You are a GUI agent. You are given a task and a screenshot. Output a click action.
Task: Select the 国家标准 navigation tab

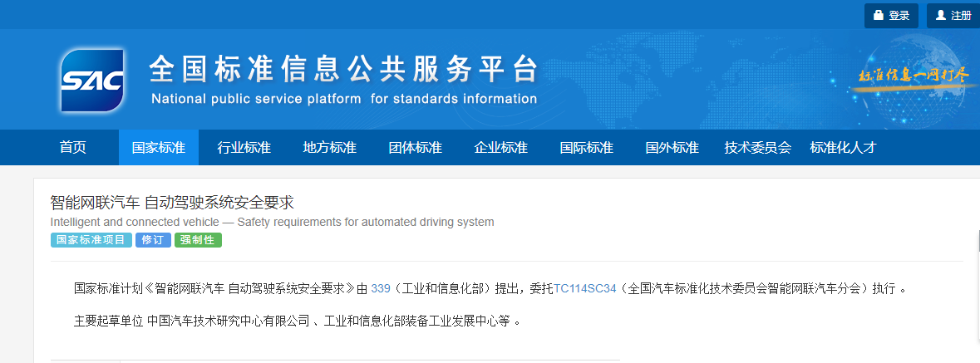[158, 148]
